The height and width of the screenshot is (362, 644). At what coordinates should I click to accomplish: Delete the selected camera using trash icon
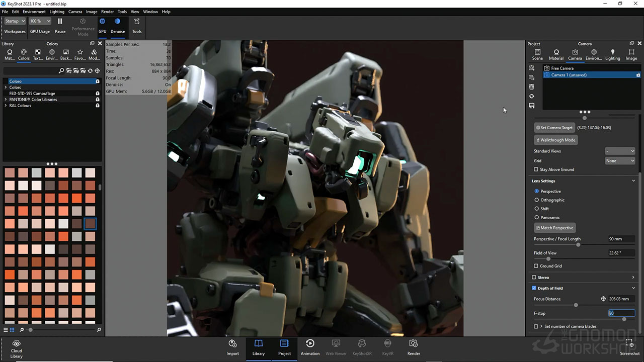531,87
